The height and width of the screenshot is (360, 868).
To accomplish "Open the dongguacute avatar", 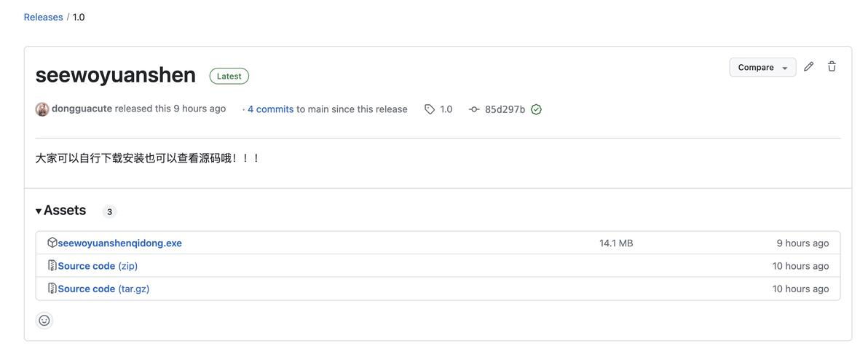I will (42, 109).
